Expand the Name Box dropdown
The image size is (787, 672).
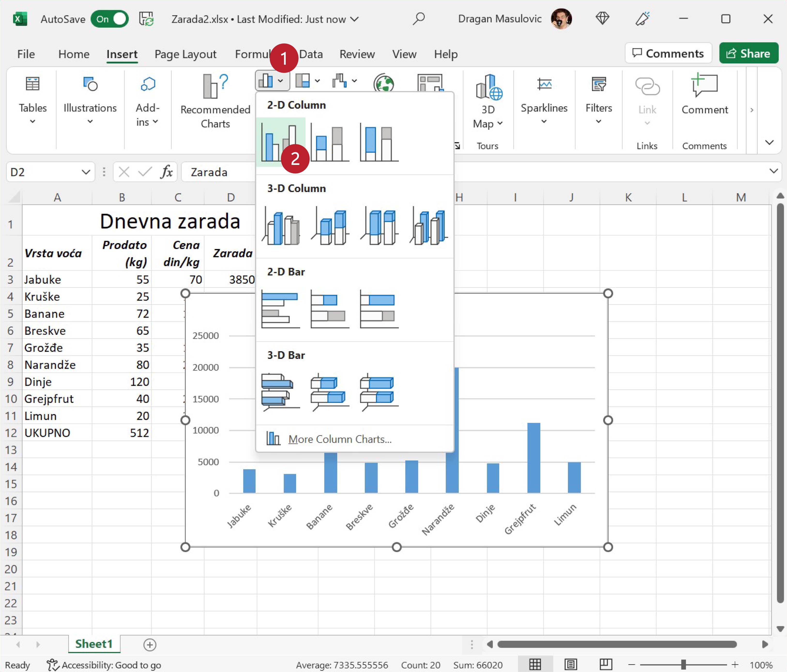point(86,172)
